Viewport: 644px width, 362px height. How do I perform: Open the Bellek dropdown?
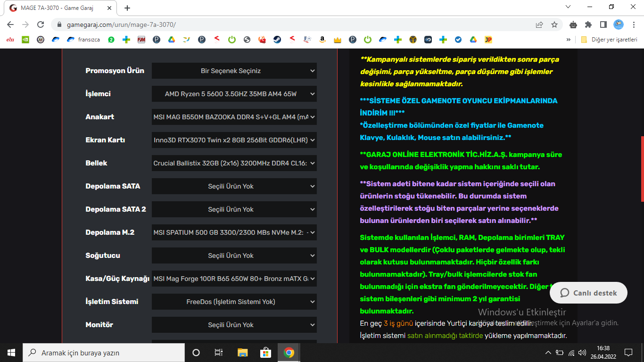pyautogui.click(x=234, y=163)
